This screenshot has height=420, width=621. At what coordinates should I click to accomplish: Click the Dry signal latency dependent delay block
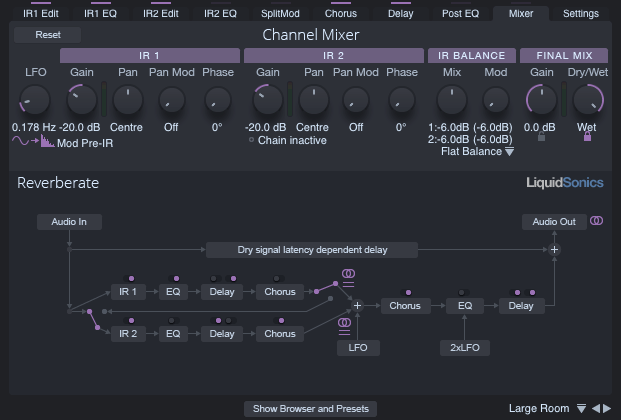tap(312, 250)
